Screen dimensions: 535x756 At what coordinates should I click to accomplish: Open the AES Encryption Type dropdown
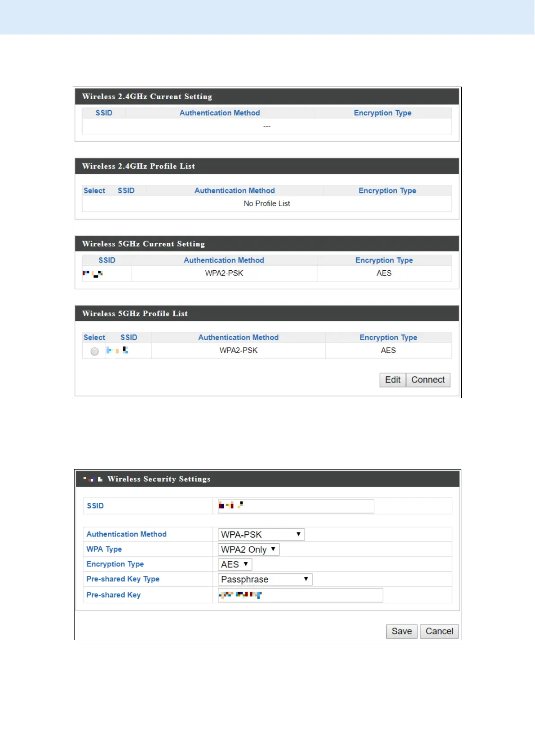[x=234, y=564]
